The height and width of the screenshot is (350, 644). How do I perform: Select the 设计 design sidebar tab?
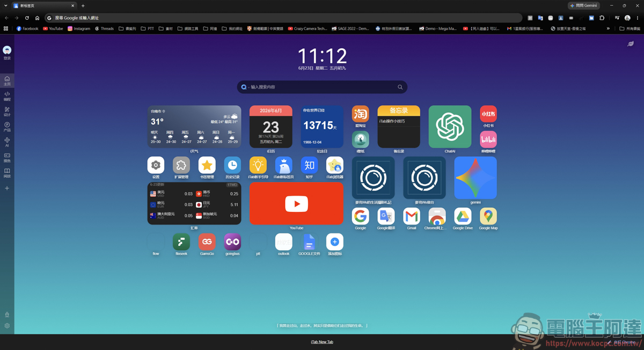tap(7, 112)
